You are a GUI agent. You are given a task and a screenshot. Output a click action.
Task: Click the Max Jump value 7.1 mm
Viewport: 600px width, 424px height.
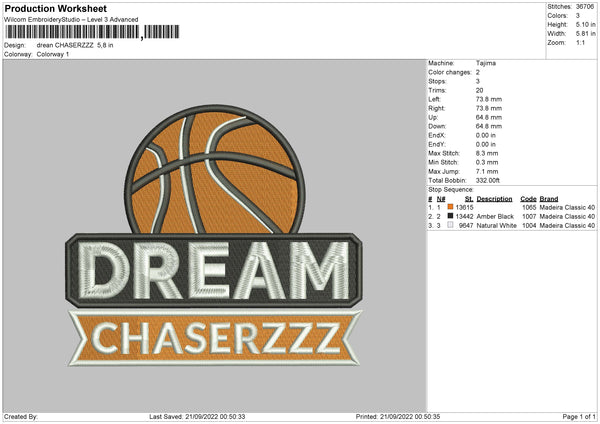click(487, 171)
